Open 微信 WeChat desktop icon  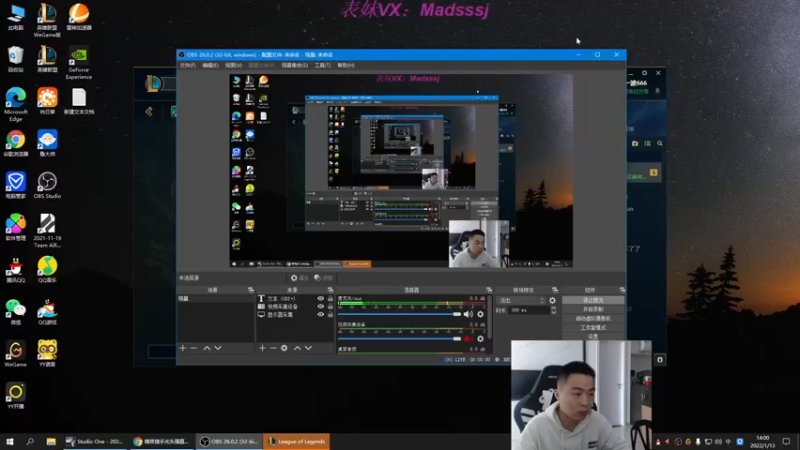15,312
